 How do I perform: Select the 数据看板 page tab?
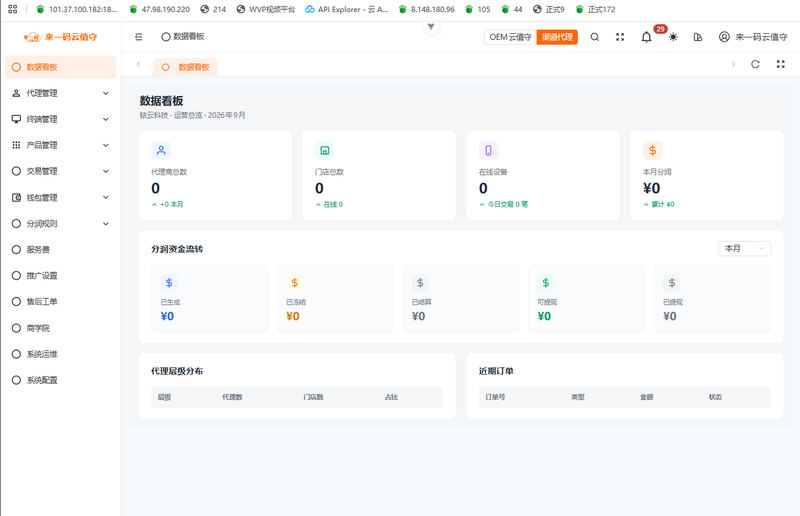[186, 67]
